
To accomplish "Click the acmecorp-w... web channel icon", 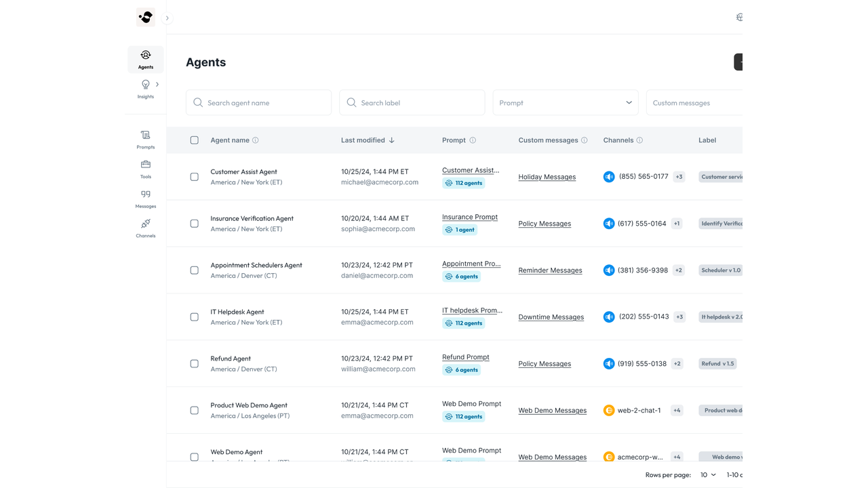I will point(609,457).
